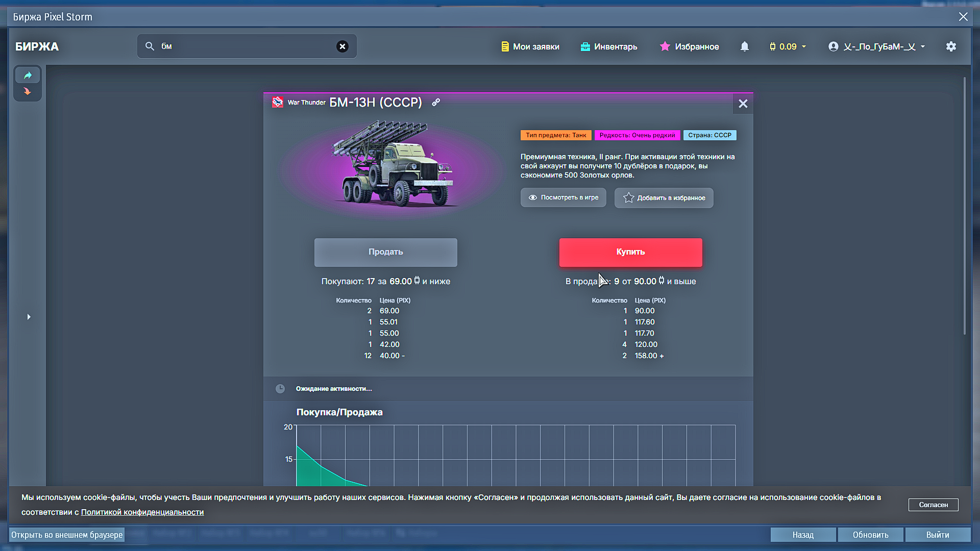Click Посмотреть в игре eye button
This screenshot has height=551, width=980.
(x=563, y=197)
